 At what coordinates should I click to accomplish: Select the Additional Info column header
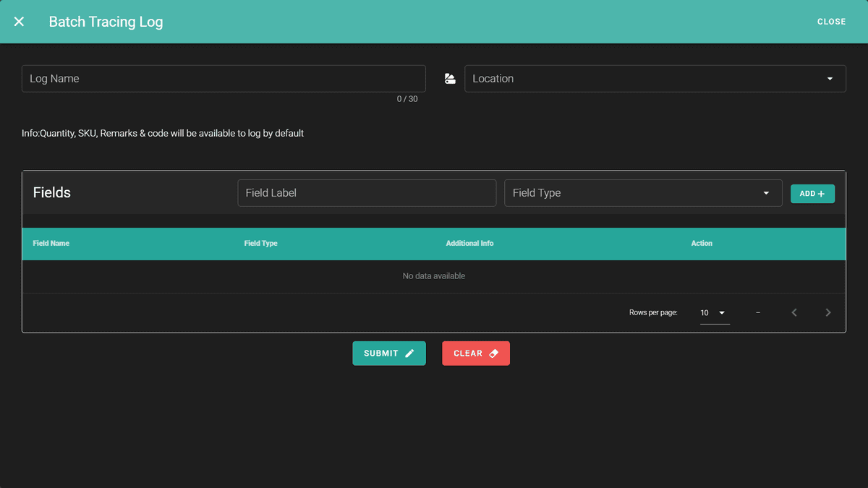click(x=469, y=244)
